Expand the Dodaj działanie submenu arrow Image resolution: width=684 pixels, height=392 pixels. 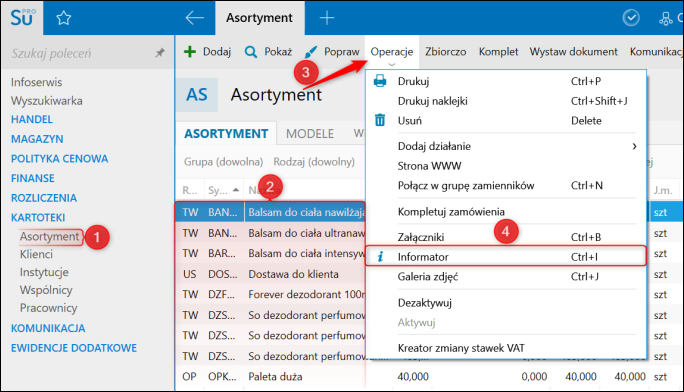(634, 147)
